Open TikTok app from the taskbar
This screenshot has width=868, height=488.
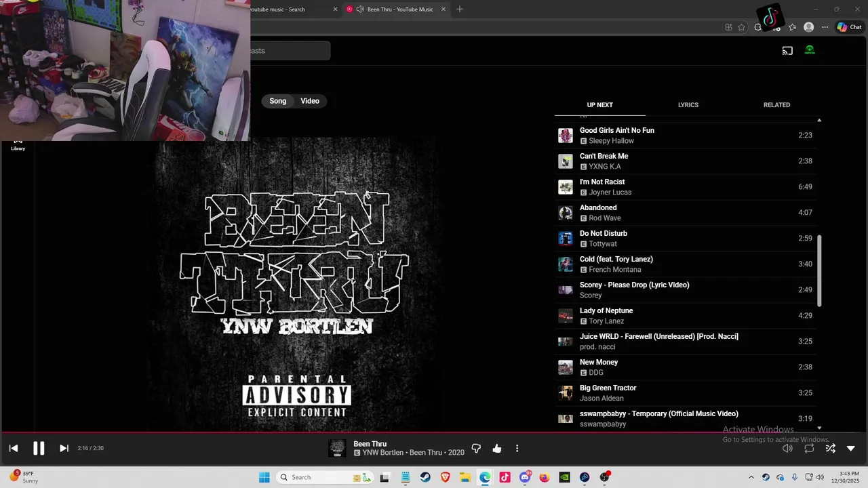tap(505, 477)
